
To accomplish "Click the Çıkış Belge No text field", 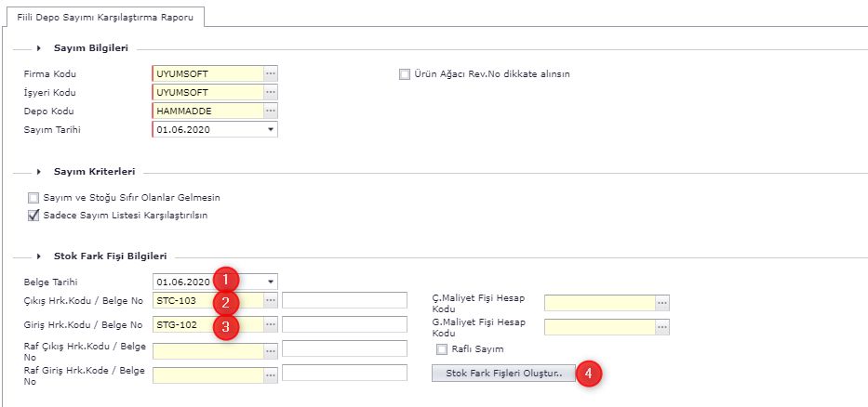I will tap(344, 300).
